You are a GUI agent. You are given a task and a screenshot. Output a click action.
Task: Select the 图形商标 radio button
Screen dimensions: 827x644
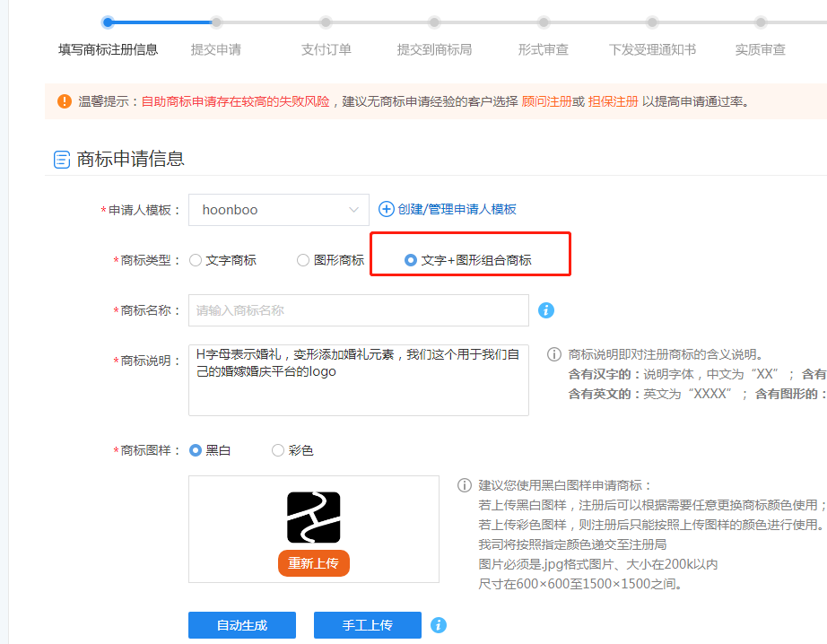pos(303,260)
